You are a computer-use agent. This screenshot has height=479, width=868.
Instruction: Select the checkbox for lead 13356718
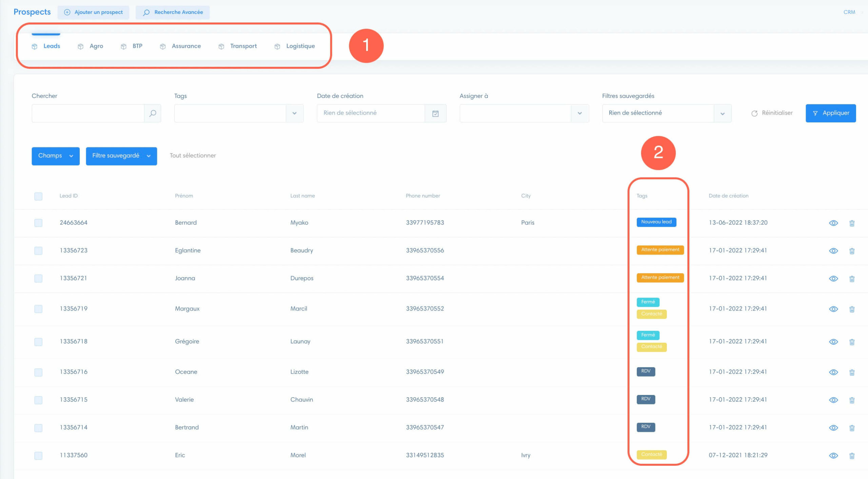[x=38, y=342]
